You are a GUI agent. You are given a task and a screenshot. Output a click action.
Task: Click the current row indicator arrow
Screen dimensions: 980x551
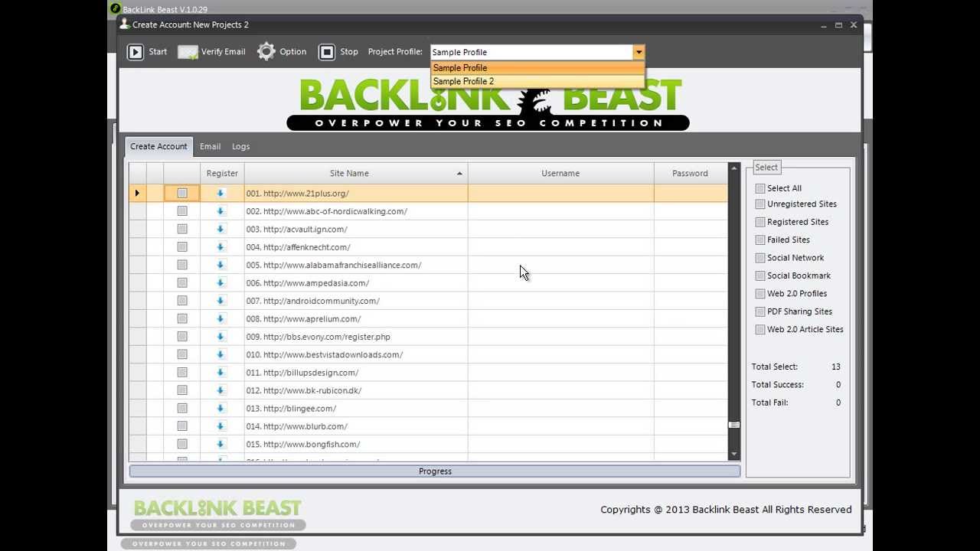coord(137,193)
